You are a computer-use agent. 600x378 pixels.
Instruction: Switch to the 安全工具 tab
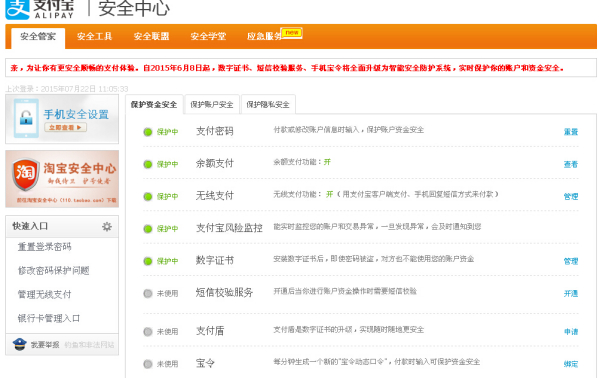click(95, 36)
